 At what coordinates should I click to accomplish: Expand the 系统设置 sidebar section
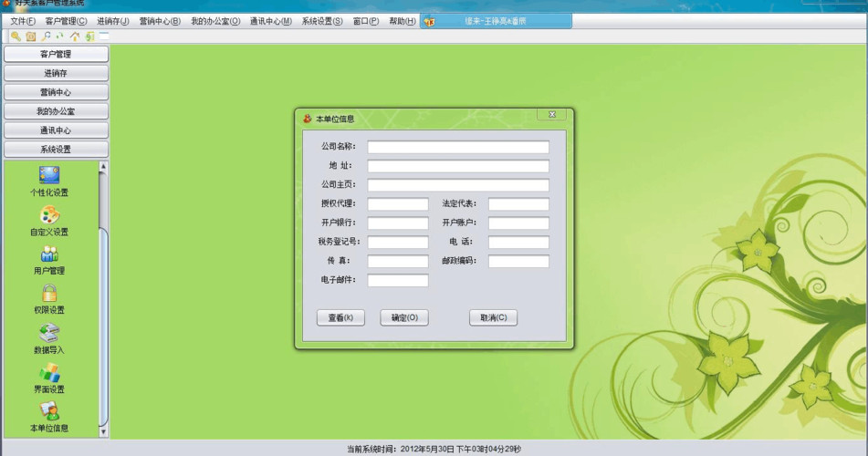pos(56,150)
